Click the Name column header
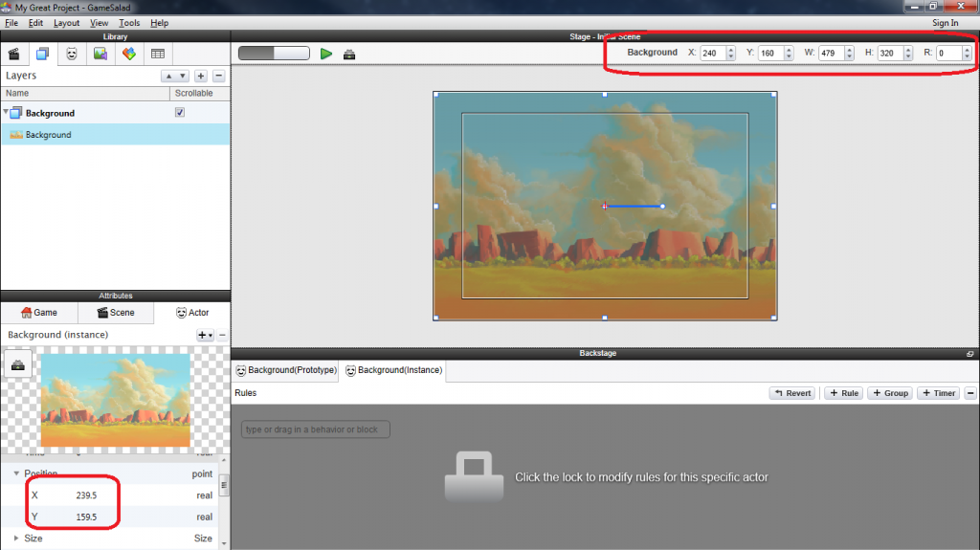Screen dimensions: 980x550 85,93
